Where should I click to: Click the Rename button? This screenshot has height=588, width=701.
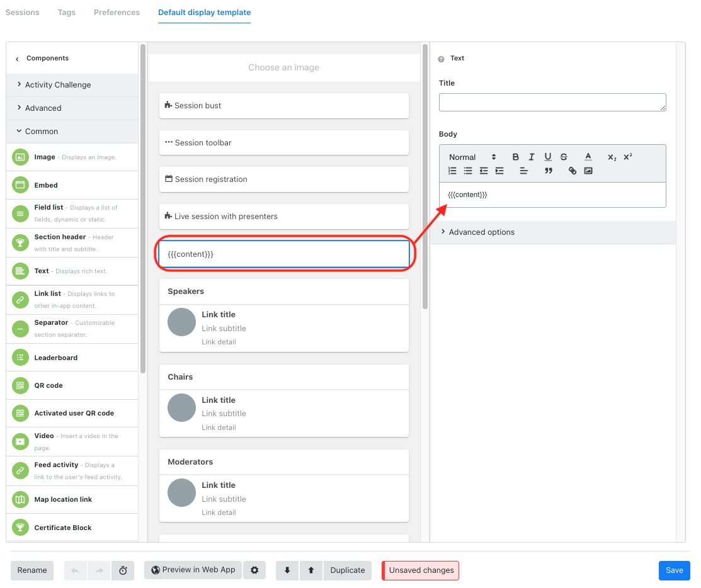point(32,570)
